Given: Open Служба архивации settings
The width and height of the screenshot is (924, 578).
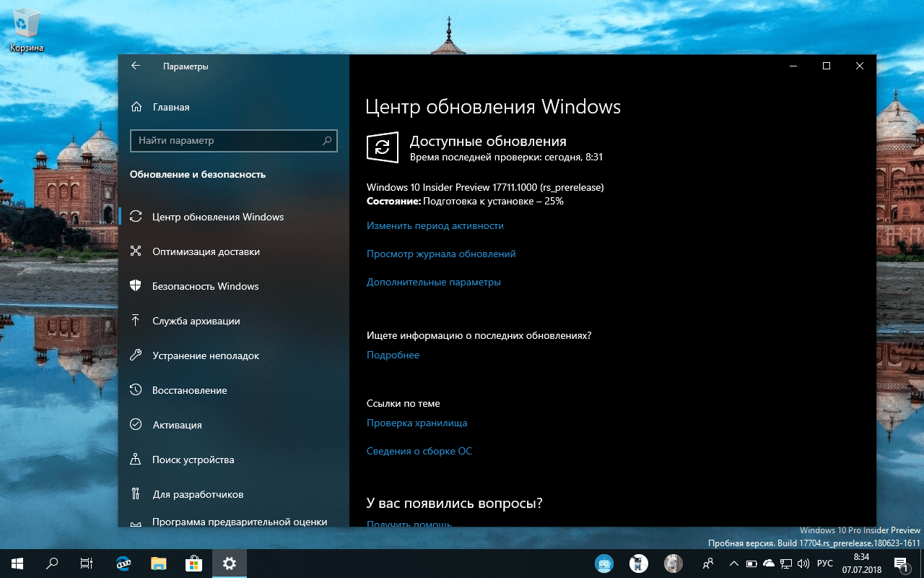Looking at the screenshot, I should tap(195, 321).
